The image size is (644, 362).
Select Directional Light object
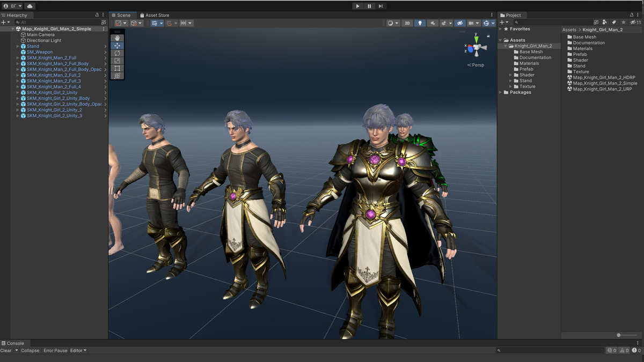(44, 40)
